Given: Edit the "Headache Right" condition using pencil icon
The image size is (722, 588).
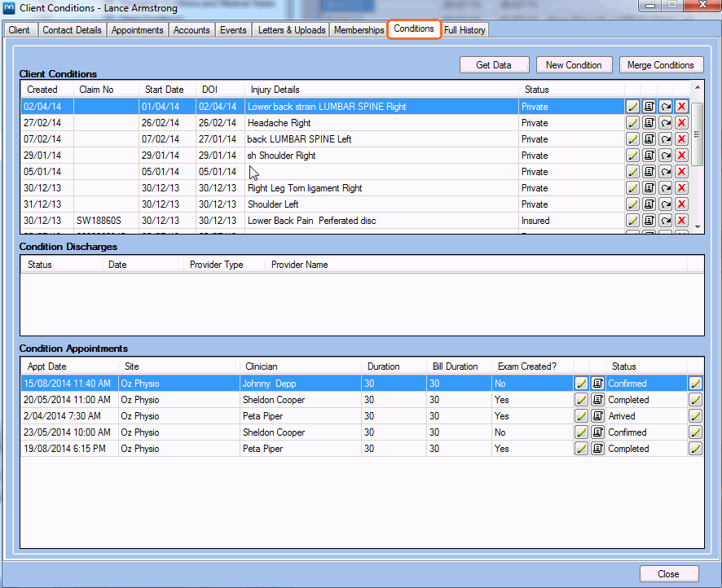Looking at the screenshot, I should (x=632, y=122).
